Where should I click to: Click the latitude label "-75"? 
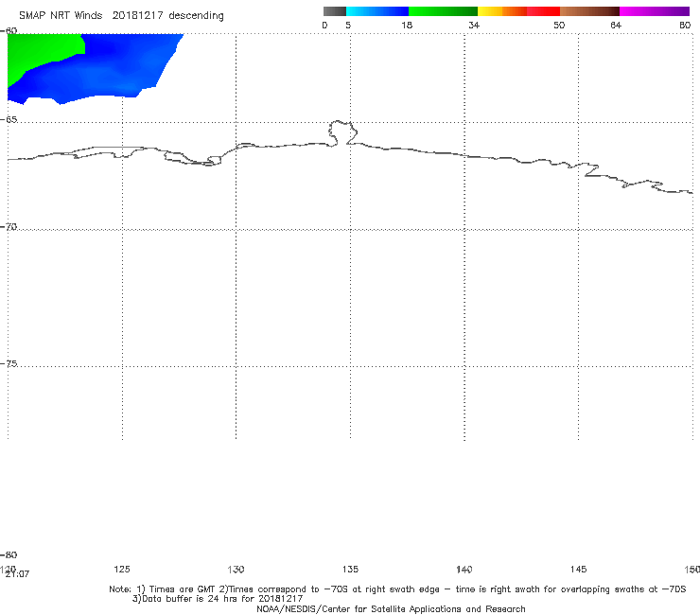(x=9, y=363)
